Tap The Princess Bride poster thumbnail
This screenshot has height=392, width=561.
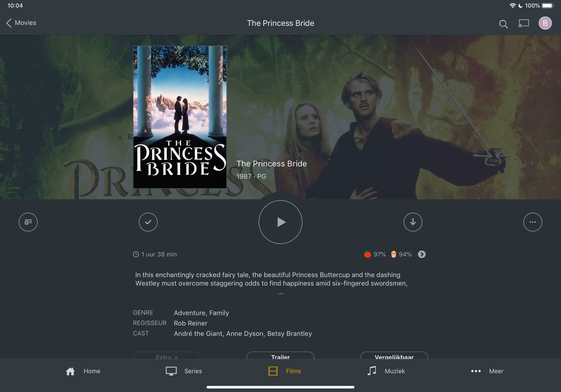pos(180,117)
